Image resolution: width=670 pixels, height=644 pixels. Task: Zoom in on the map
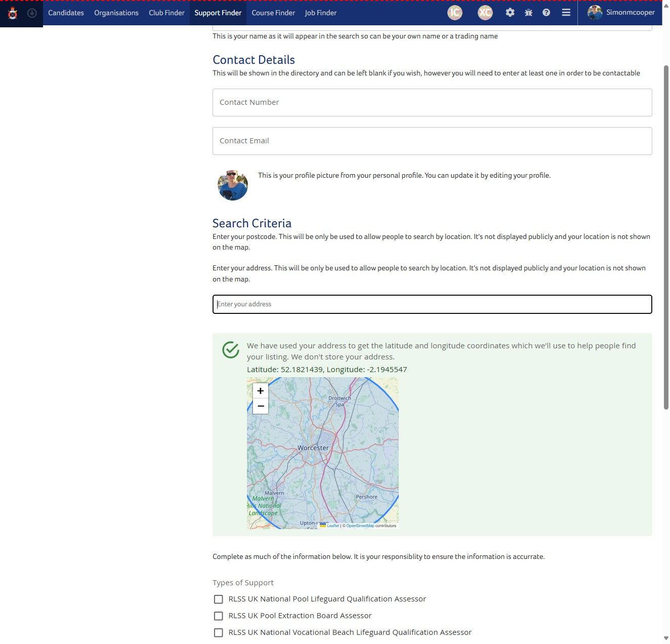pos(260,391)
